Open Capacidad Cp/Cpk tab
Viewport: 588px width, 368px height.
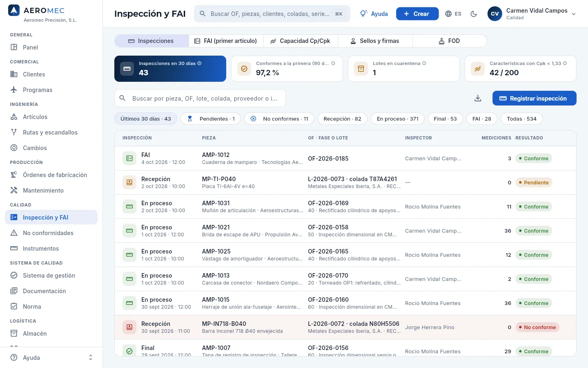point(301,41)
